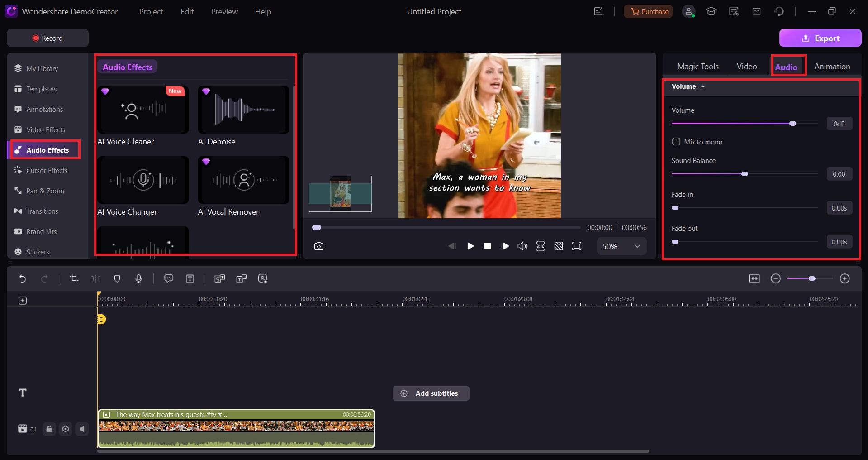Open Brand Kits in sidebar
Image resolution: width=868 pixels, height=460 pixels.
click(41, 231)
